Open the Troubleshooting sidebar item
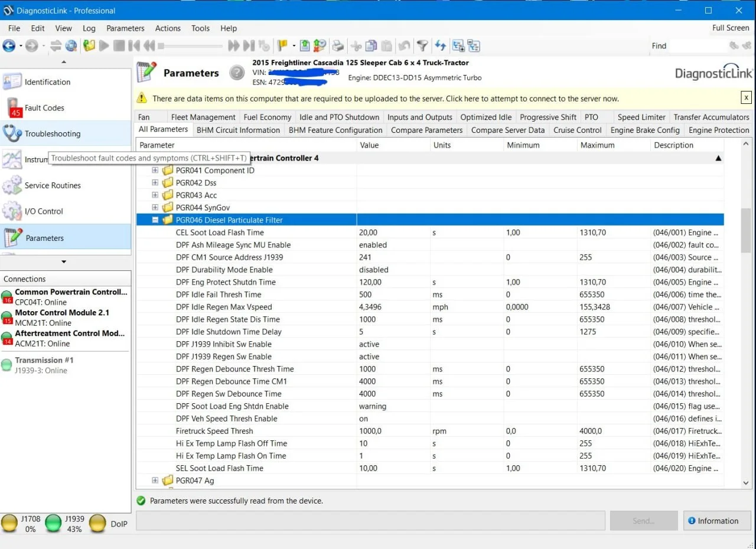Image resolution: width=756 pixels, height=549 pixels. tap(52, 134)
